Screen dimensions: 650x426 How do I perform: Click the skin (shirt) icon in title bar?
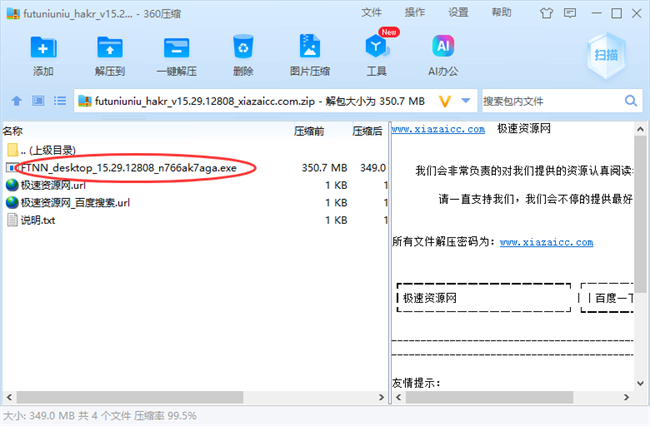coord(546,13)
